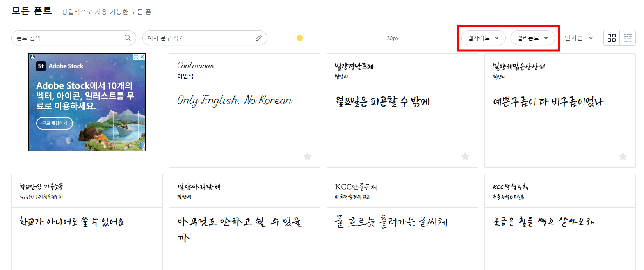Click the 한국저작권위원회 author under KCC안중근체
Image resolution: width=644 pixels, height=270 pixels.
click(353, 197)
